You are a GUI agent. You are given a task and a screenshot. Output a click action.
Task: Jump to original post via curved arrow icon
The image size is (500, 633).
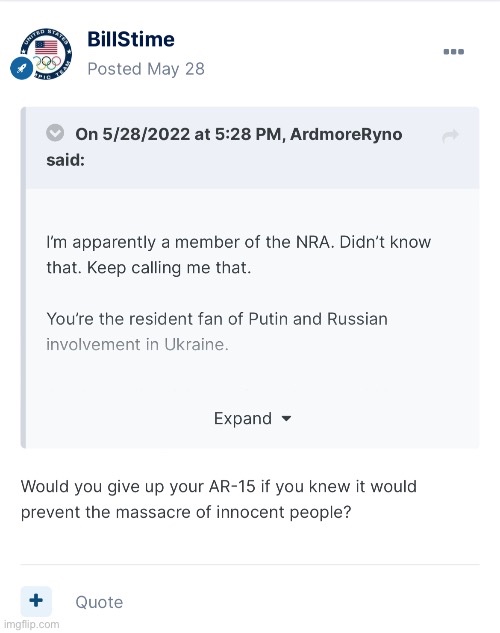(x=450, y=136)
